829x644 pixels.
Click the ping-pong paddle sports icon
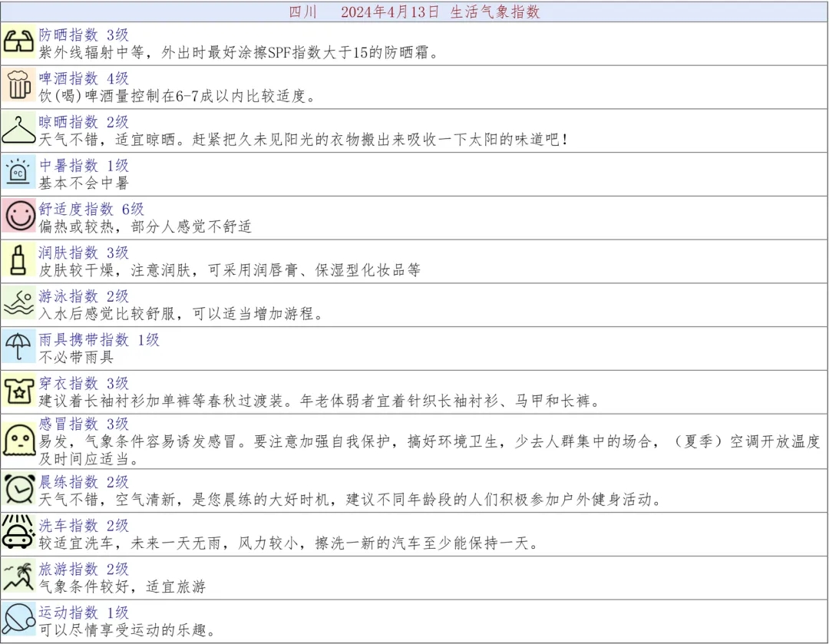pos(19,619)
